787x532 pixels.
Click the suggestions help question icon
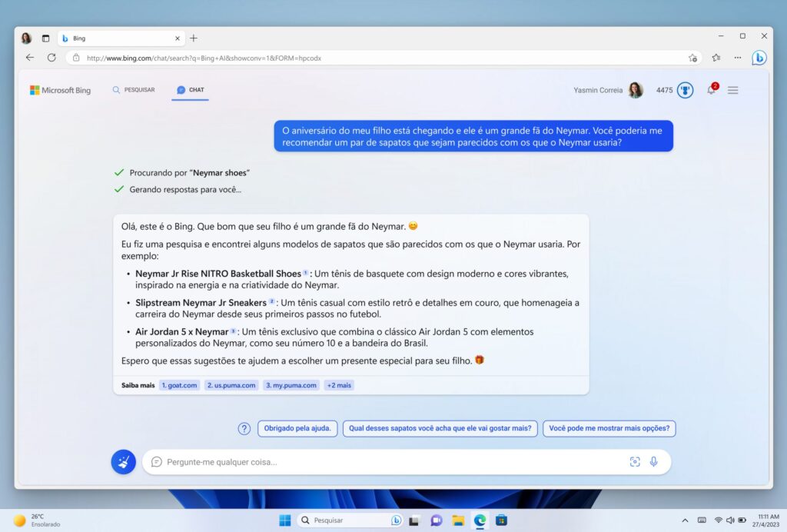(x=244, y=429)
